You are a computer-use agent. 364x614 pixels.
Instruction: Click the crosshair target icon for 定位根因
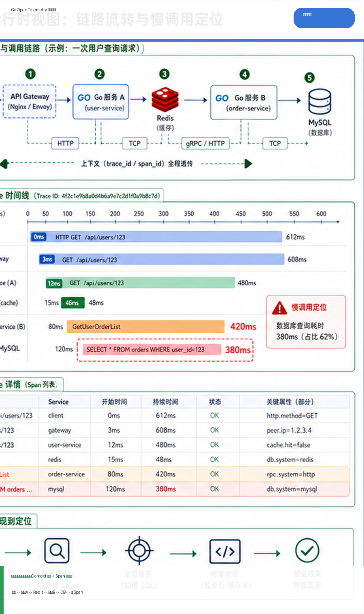click(x=139, y=551)
